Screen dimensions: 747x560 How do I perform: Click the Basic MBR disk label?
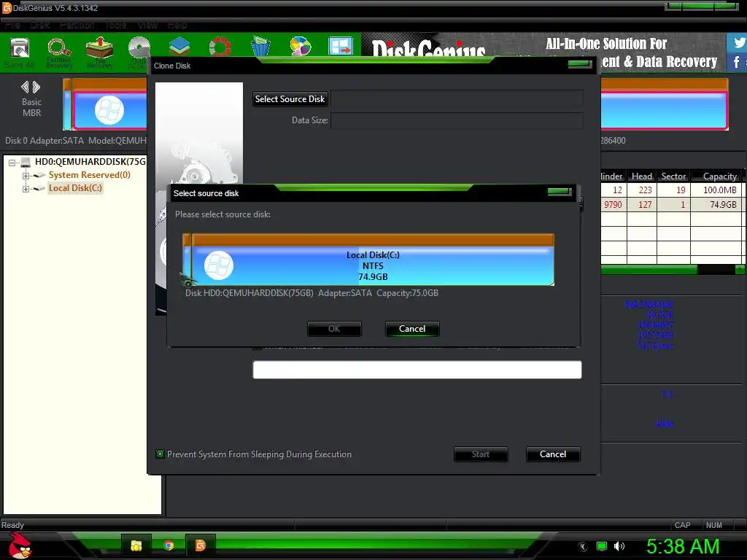click(31, 108)
